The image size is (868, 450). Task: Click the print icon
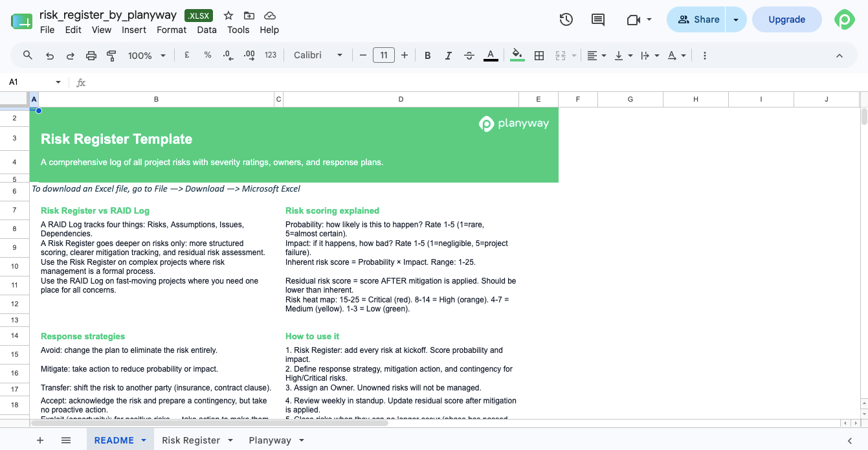click(91, 56)
